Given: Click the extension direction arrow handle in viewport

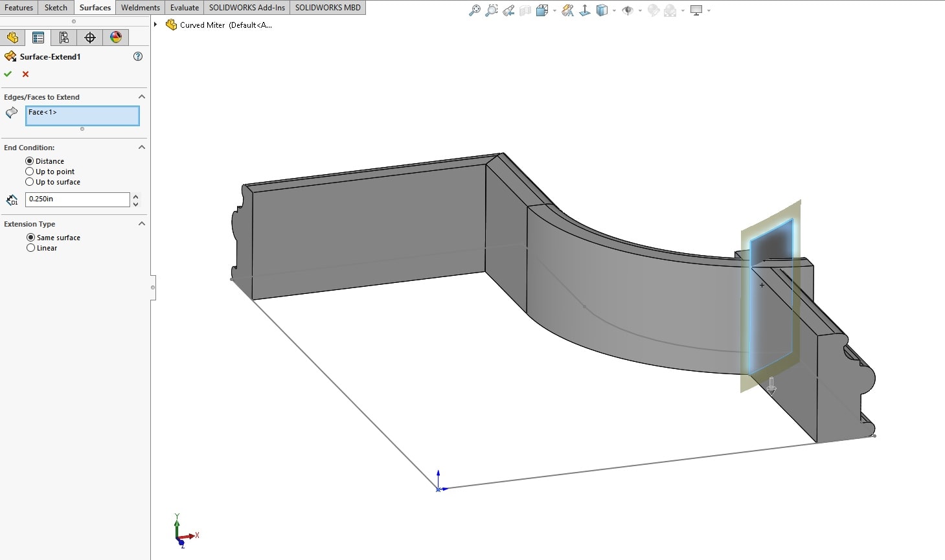Looking at the screenshot, I should 771,386.
